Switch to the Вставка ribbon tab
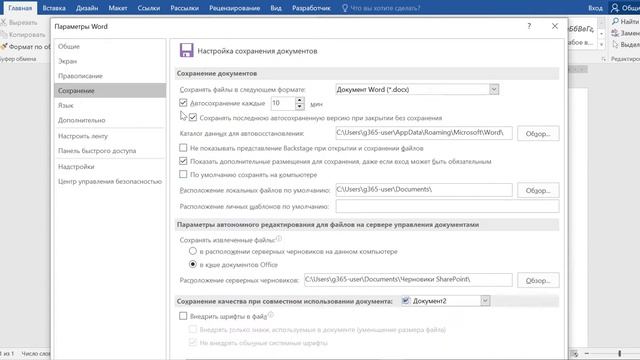Viewport: 640px width, 360px height. pos(54,8)
